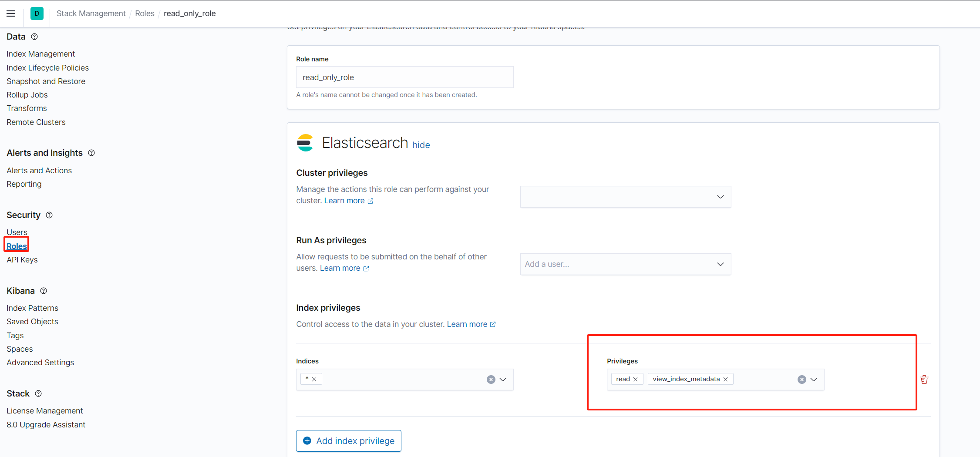Image resolution: width=980 pixels, height=457 pixels.
Task: Click the Elasticsearch logo icon
Action: 305,143
